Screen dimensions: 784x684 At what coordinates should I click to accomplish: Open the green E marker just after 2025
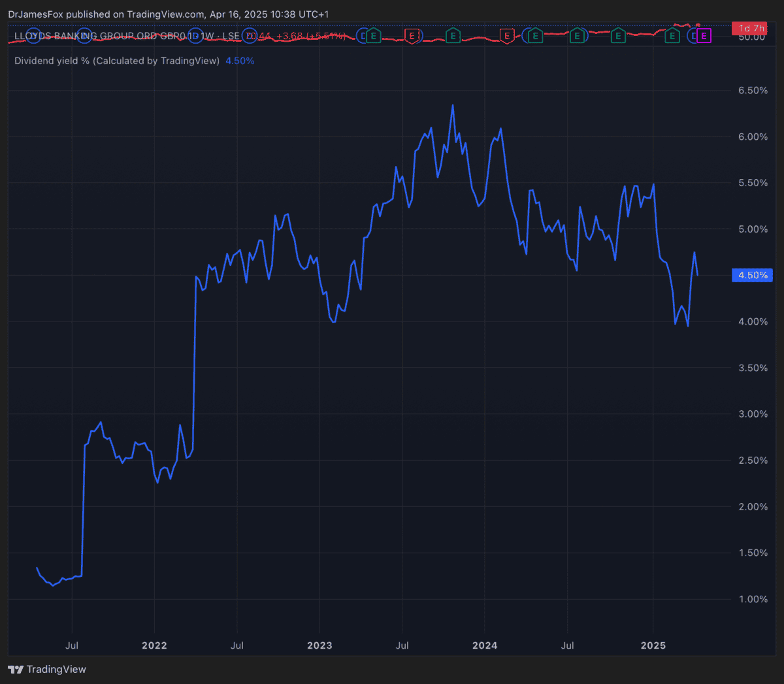click(x=672, y=36)
